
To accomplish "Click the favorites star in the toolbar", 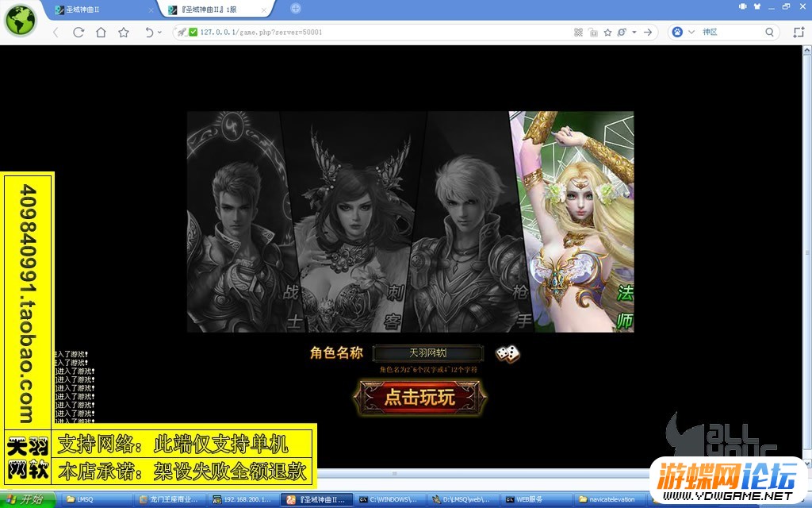I will (123, 32).
